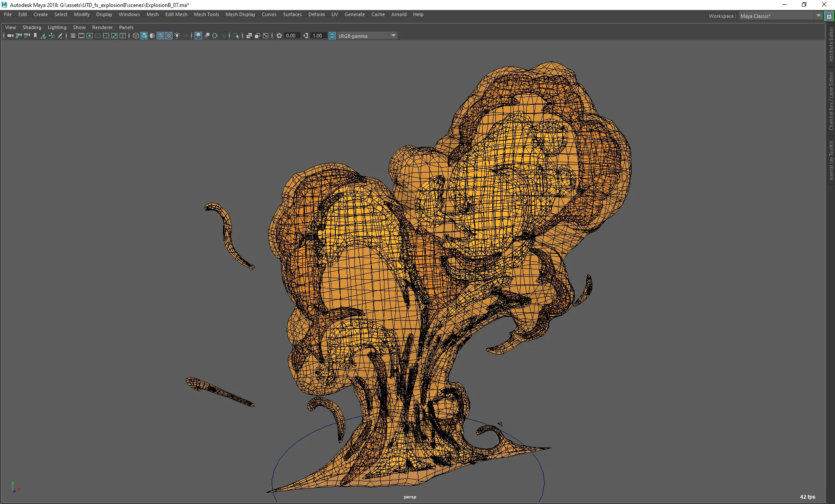Click Screen Space Ambient Occlusion icon

click(198, 36)
